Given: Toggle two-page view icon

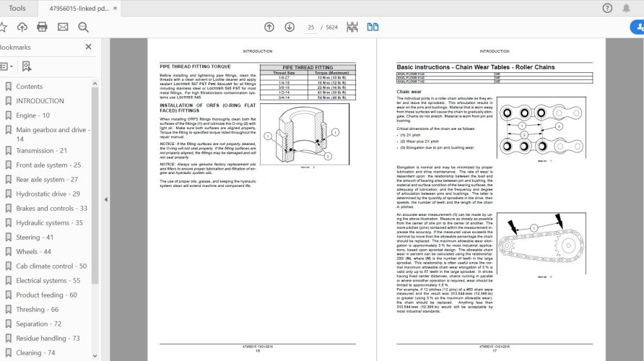Looking at the screenshot, I should pos(373,27).
